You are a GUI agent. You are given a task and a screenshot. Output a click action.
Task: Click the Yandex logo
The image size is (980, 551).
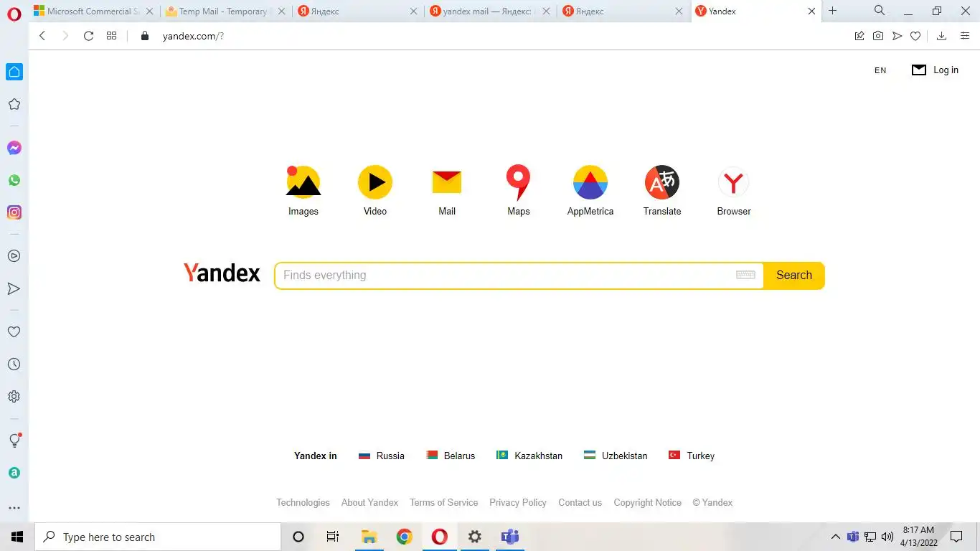222,273
